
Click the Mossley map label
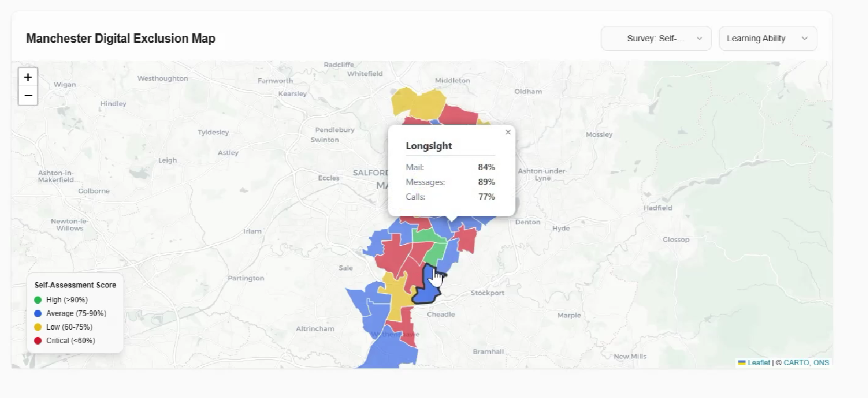pyautogui.click(x=599, y=135)
